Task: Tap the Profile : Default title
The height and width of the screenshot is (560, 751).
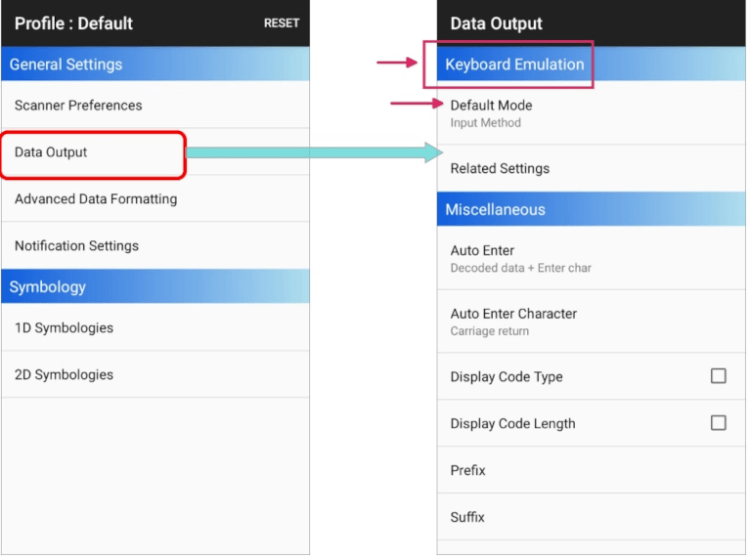Action: click(x=73, y=23)
